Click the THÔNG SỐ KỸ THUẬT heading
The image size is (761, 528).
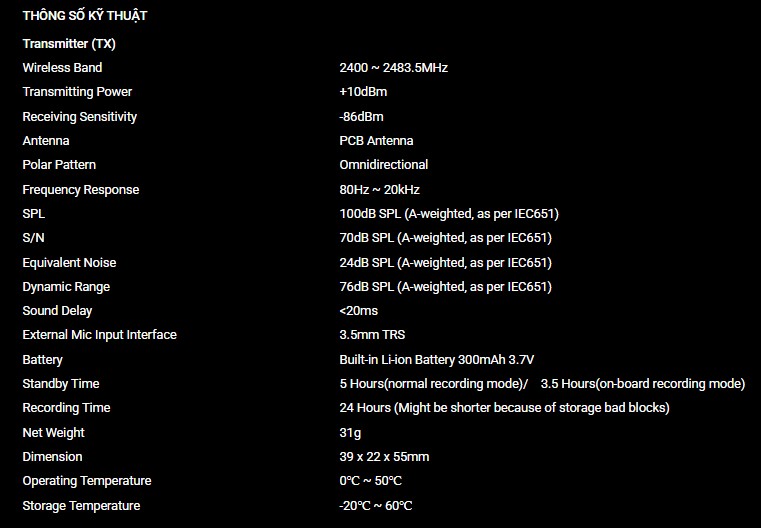85,16
